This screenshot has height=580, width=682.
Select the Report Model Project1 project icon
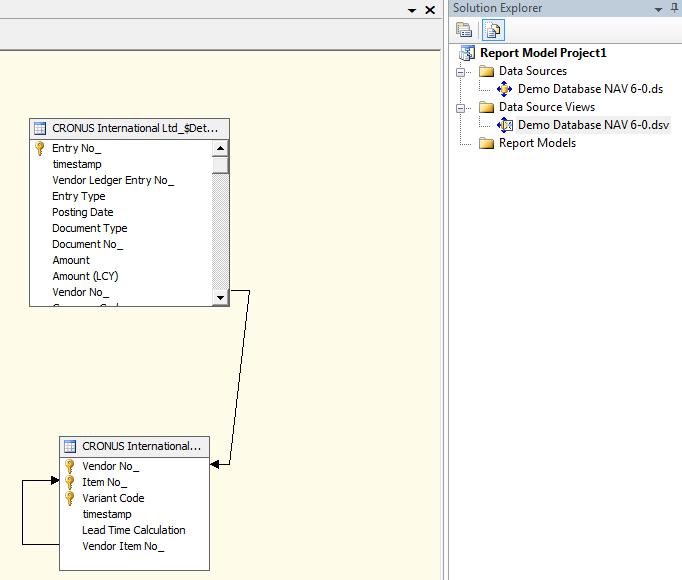[467, 53]
